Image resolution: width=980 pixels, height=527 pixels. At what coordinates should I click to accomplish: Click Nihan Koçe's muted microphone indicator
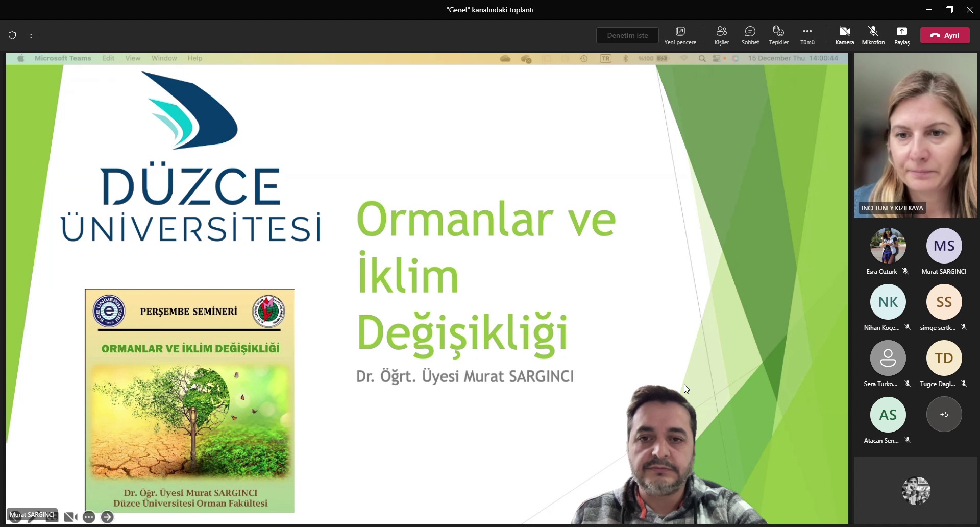pos(908,328)
